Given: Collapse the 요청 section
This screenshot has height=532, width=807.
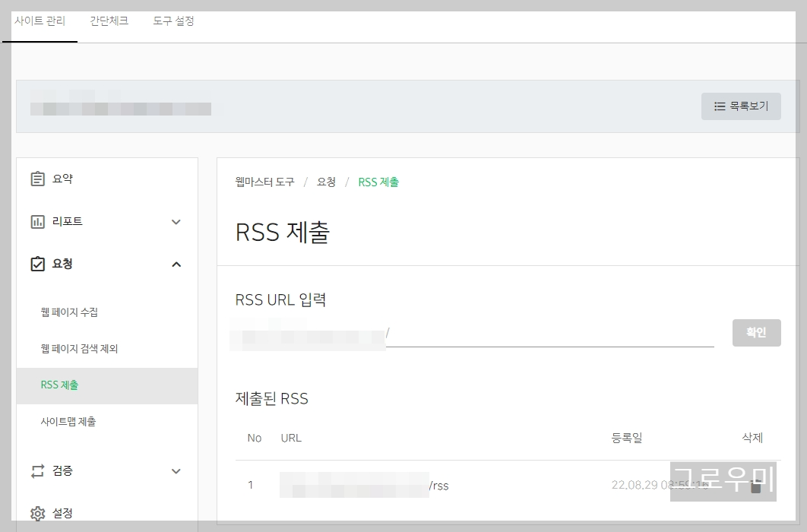Looking at the screenshot, I should click(176, 264).
